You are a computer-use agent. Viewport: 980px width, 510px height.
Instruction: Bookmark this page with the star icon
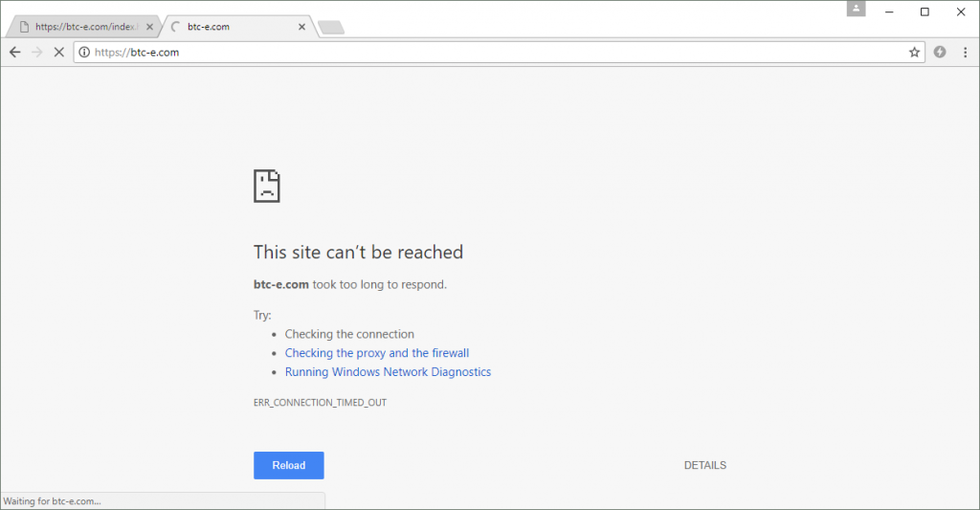[914, 53]
